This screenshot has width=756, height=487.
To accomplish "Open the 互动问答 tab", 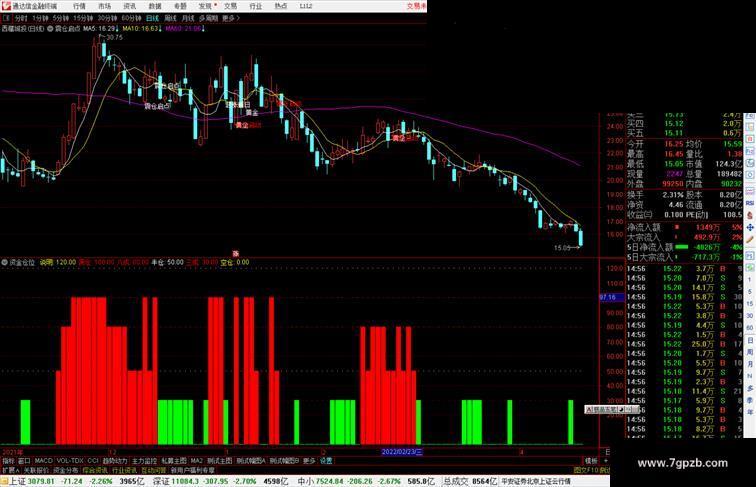I will (154, 470).
